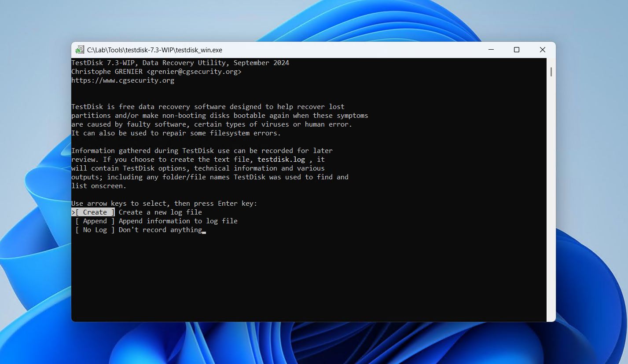Image resolution: width=628 pixels, height=364 pixels.
Task: Click the window title path text
Action: pyautogui.click(x=154, y=50)
